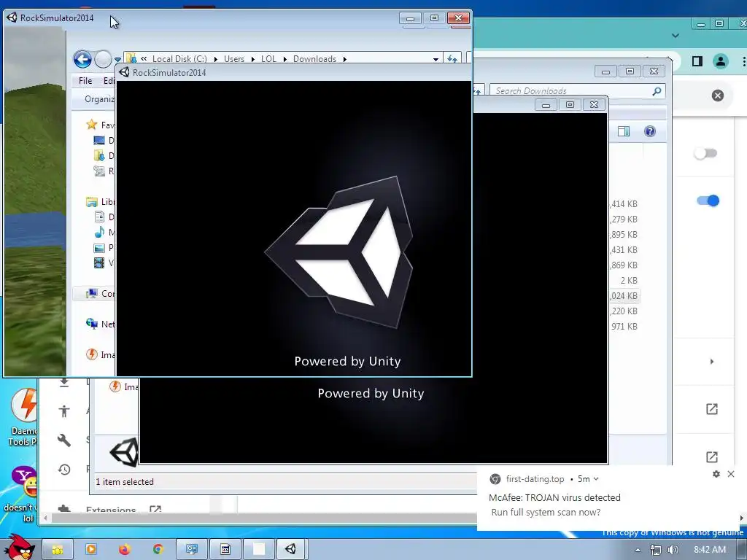
Task: Select the Computer node in navigation pane
Action: (99, 293)
